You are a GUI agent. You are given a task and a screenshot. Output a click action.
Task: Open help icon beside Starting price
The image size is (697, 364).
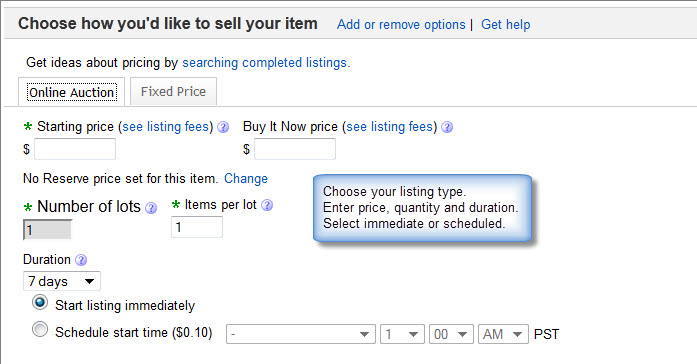pos(223,127)
